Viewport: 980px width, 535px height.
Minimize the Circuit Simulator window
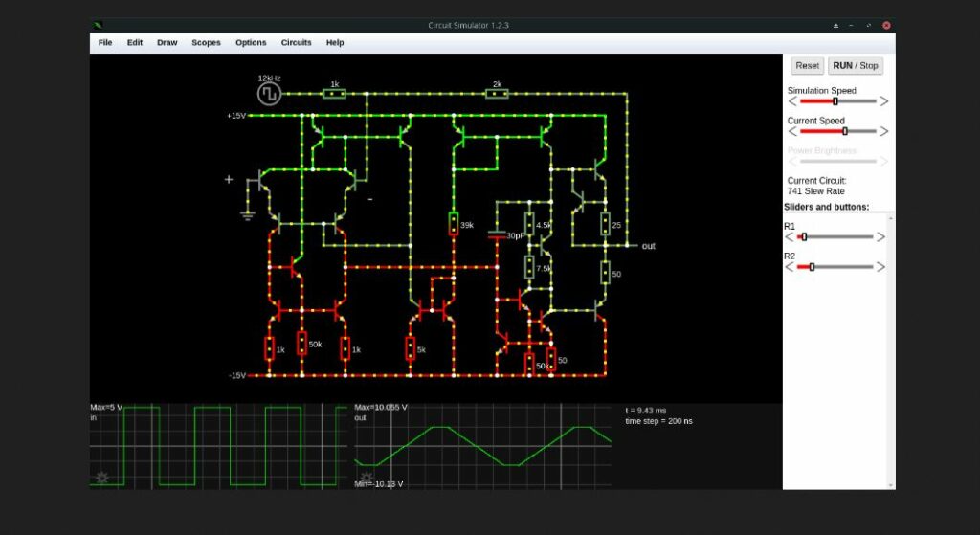tap(851, 25)
